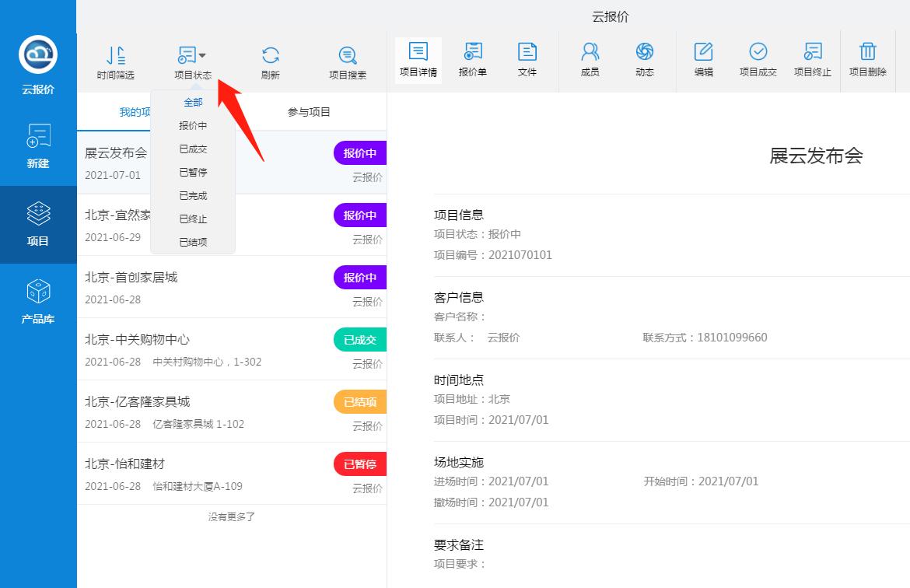Filter projects by 已成交 status
The image size is (910, 588).
click(192, 149)
